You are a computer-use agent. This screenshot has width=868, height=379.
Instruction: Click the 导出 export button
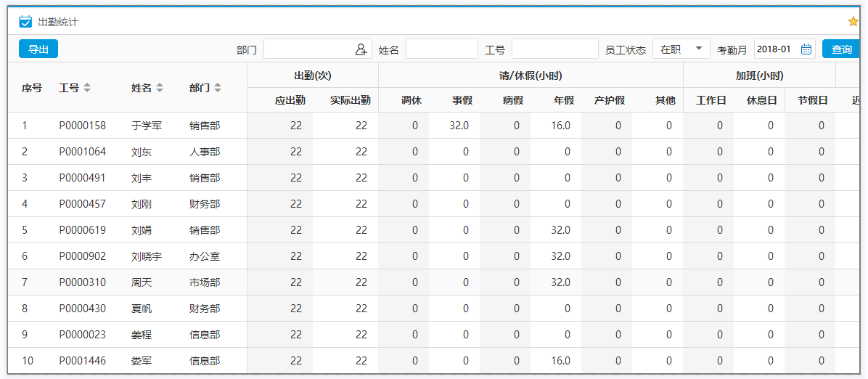[38, 49]
